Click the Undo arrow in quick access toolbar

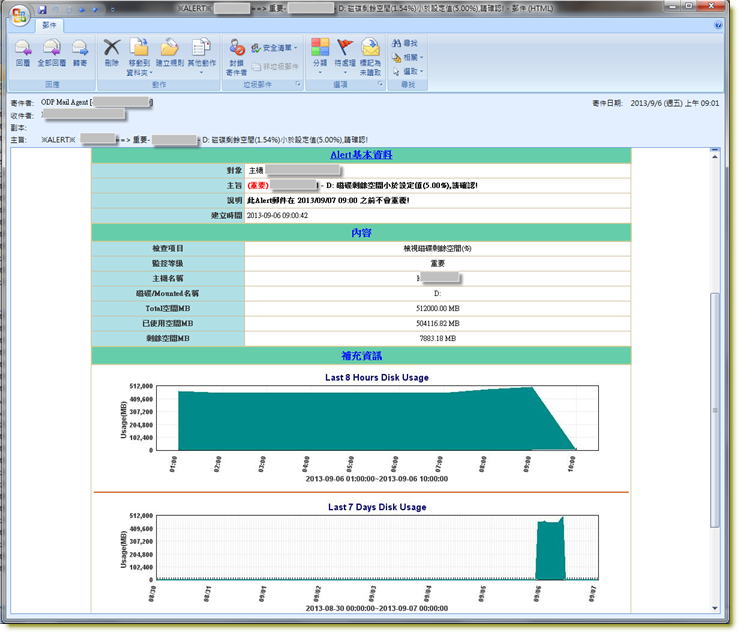click(56, 9)
